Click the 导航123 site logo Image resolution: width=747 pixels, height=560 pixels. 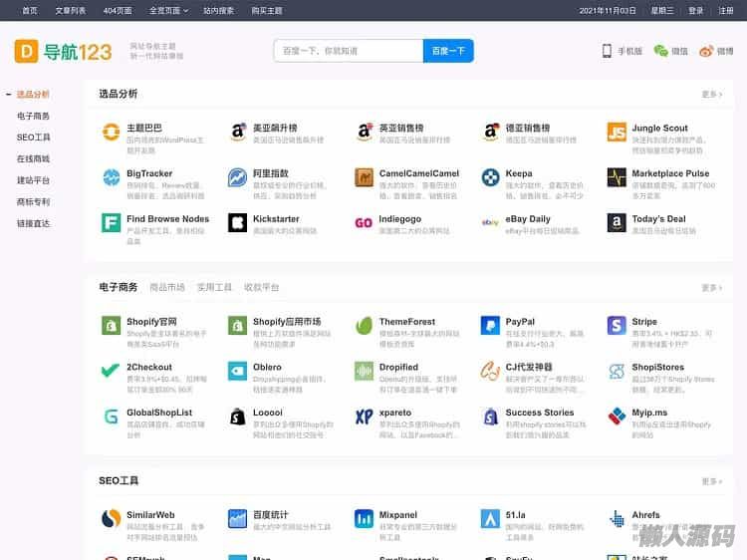[63, 52]
